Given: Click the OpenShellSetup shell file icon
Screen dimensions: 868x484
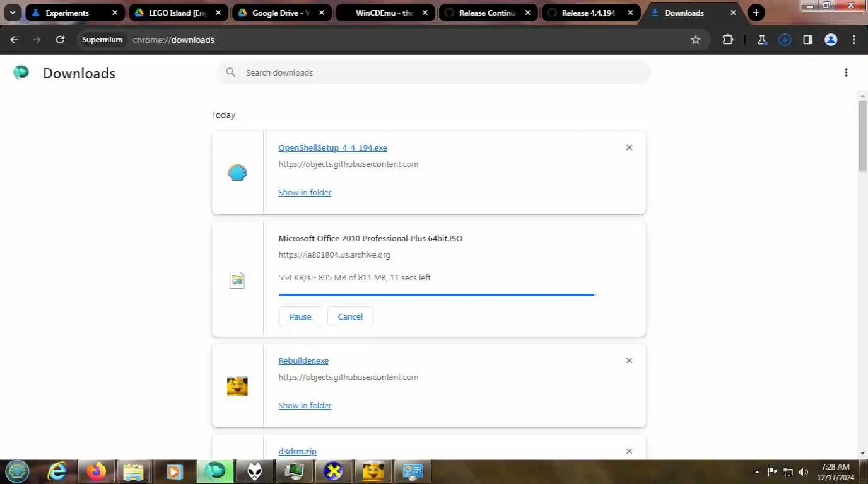Looking at the screenshot, I should pos(237,173).
